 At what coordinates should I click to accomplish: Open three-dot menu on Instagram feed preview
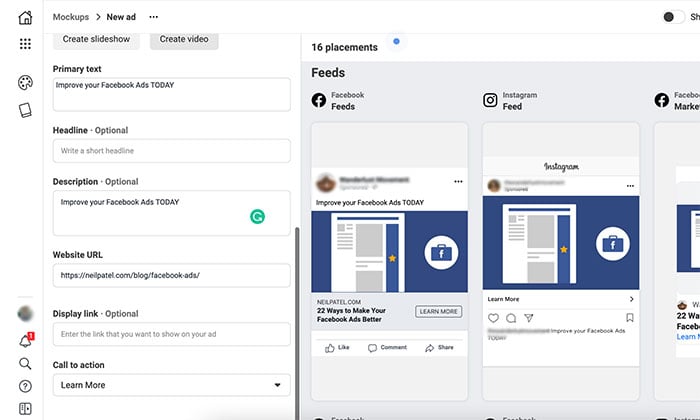click(630, 186)
